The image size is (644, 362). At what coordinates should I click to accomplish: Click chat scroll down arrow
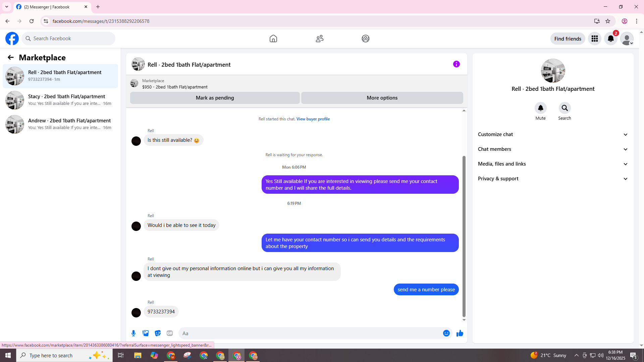pyautogui.click(x=464, y=320)
